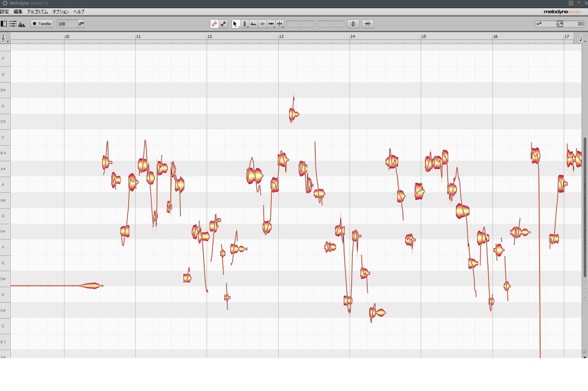Click the first empty note value field
This screenshot has width=588, height=391.
(300, 24)
